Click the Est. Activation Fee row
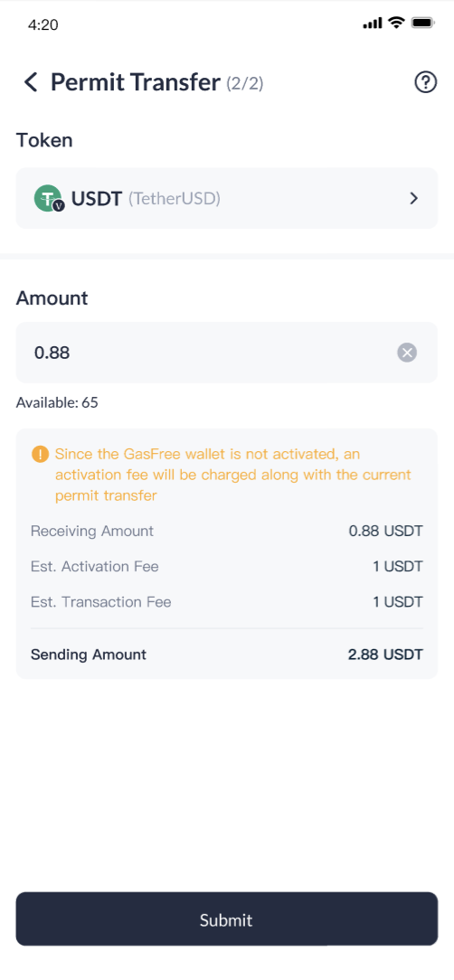 pyautogui.click(x=226, y=567)
